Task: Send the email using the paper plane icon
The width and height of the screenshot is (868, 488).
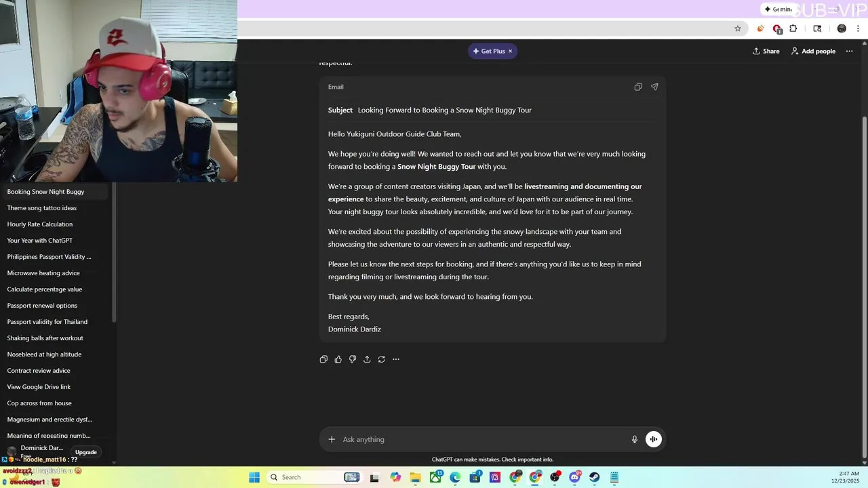Action: [x=654, y=87]
